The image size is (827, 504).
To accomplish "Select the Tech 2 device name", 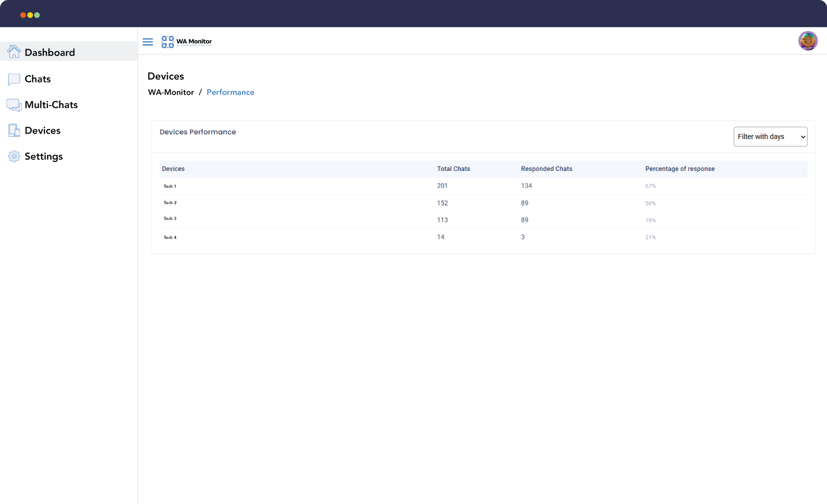I will (170, 203).
